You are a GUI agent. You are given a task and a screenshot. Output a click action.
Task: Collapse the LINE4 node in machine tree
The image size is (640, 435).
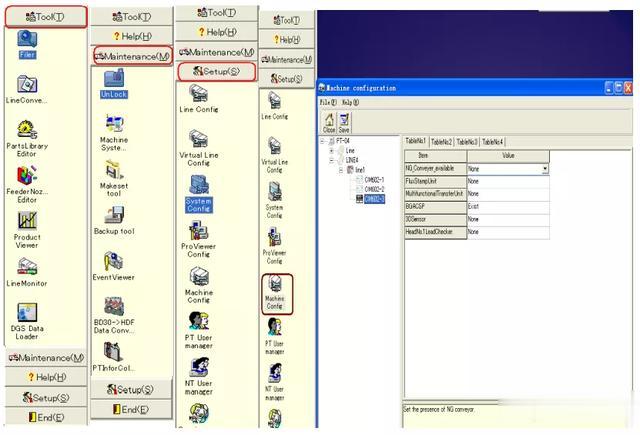[x=332, y=160]
